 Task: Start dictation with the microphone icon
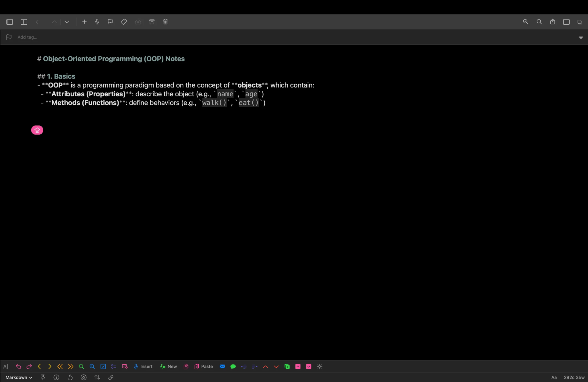tap(97, 22)
